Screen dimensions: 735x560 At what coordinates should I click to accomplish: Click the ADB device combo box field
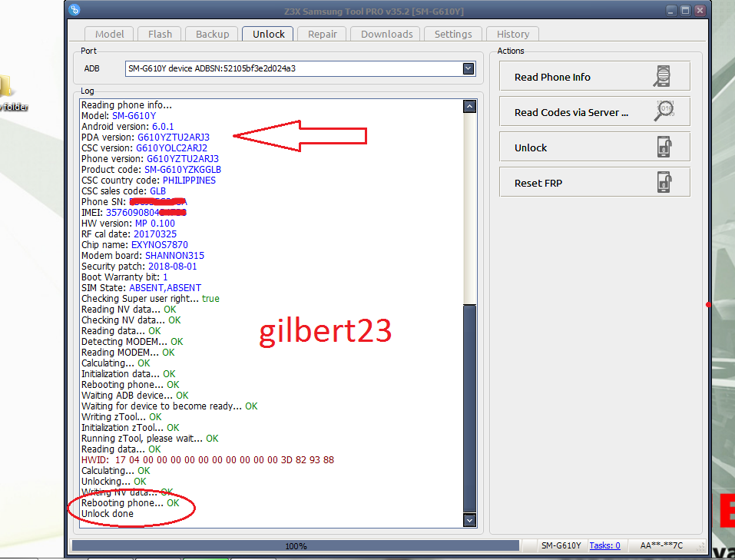[300, 68]
